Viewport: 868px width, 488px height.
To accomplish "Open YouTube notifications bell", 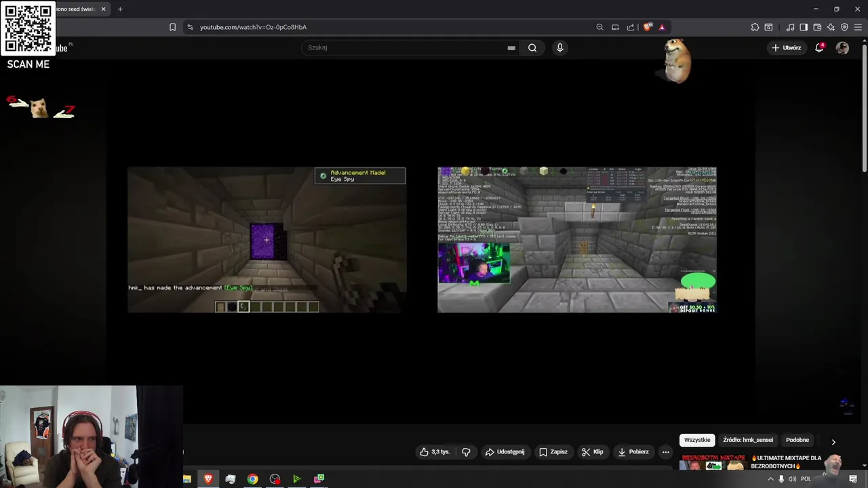I will (819, 47).
